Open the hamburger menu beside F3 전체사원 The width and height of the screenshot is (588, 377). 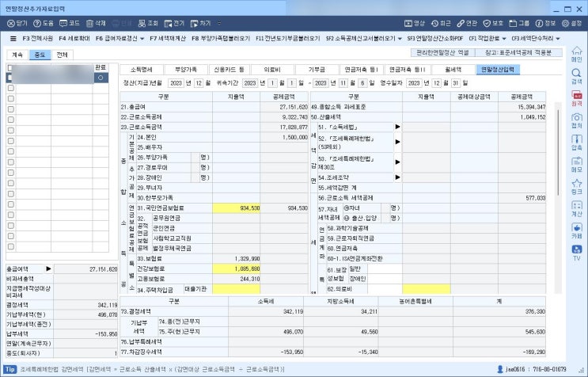[x=13, y=38]
